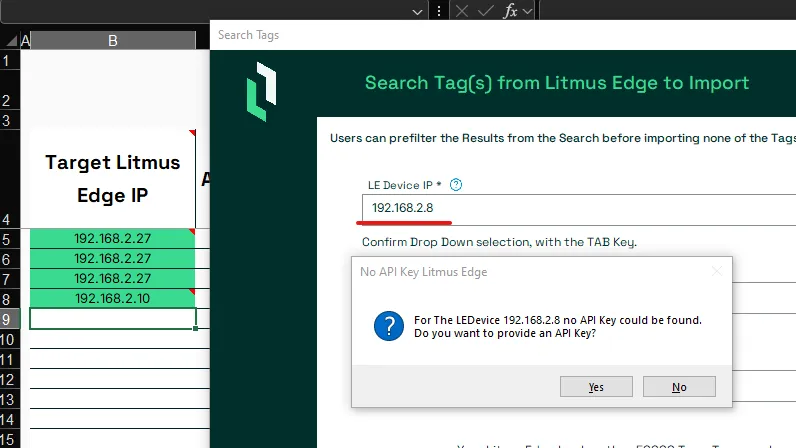Select cell 192.168.2.27 in row 7
This screenshot has height=448, width=796.
(x=113, y=278)
